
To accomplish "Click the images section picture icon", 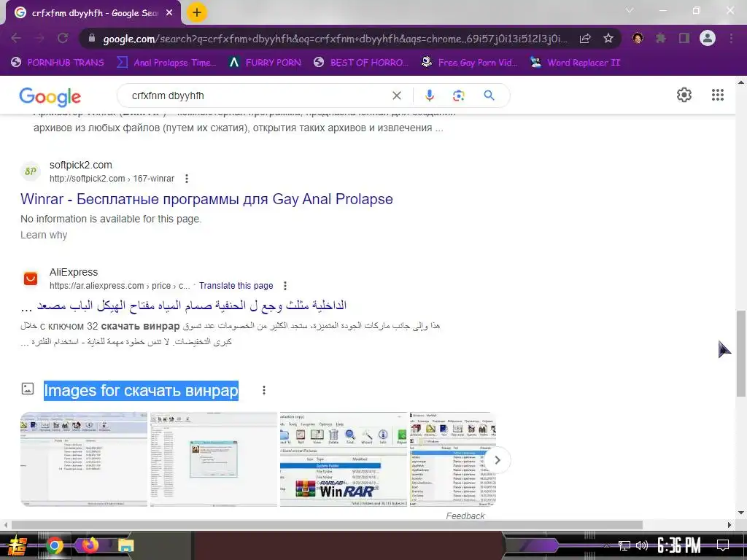I will pos(28,389).
